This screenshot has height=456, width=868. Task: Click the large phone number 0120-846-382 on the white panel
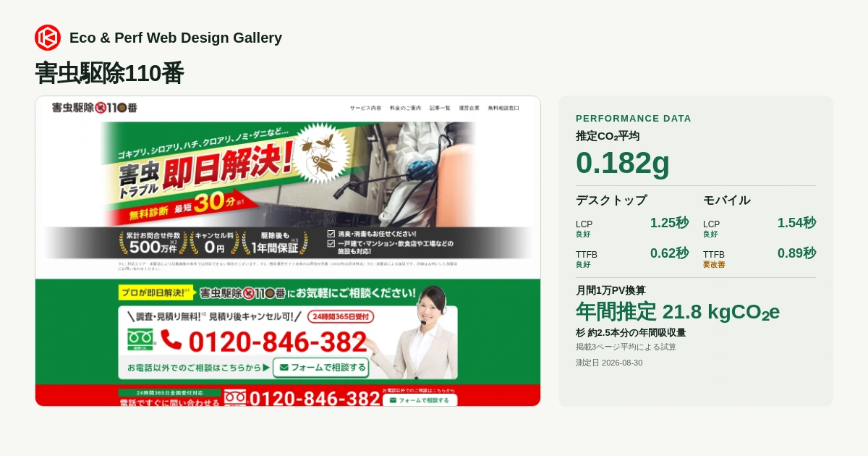[x=278, y=342]
